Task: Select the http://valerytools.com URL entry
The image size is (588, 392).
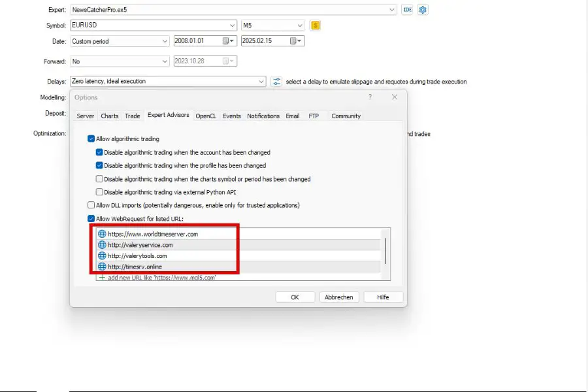Action: click(x=137, y=256)
